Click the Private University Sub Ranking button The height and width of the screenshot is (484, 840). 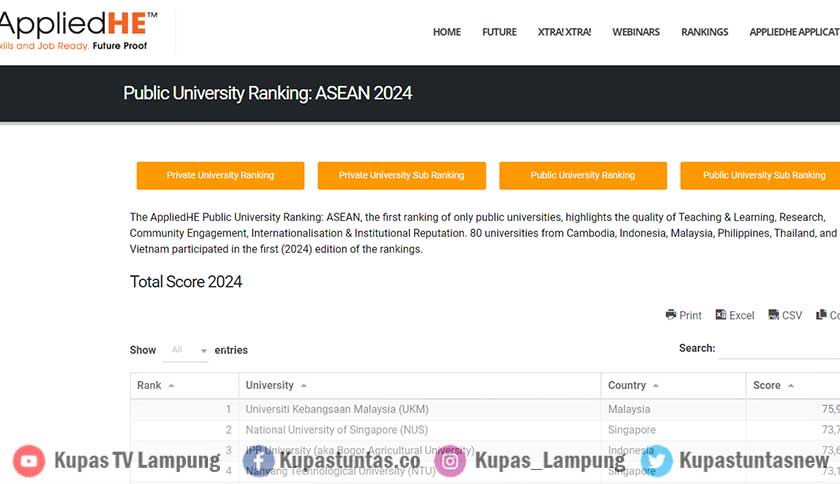pos(402,175)
